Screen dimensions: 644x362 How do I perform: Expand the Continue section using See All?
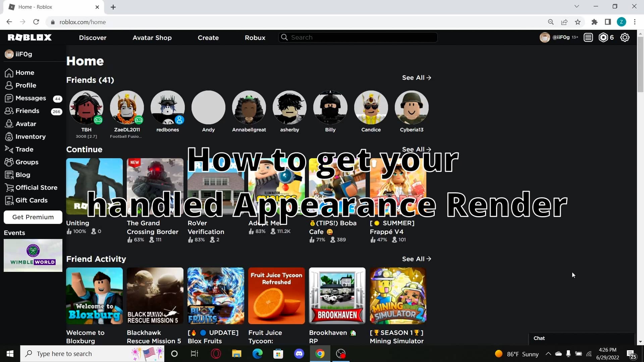[x=416, y=149]
